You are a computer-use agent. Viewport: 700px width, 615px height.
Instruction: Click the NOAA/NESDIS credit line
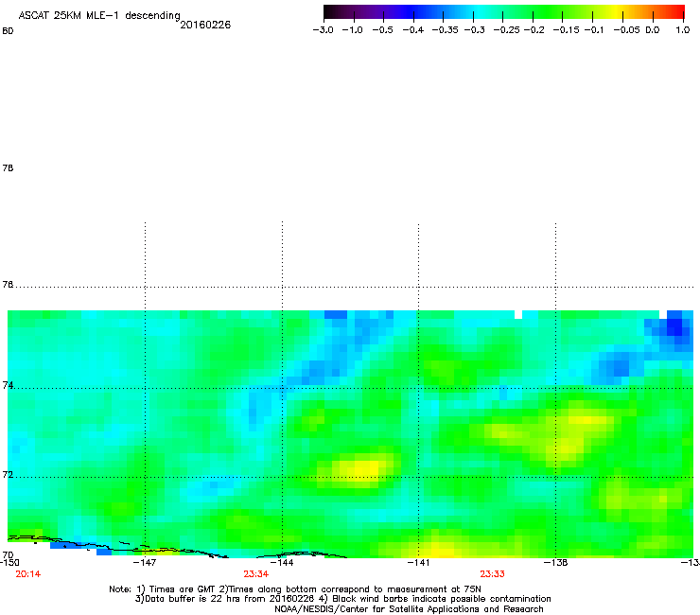tap(409, 609)
